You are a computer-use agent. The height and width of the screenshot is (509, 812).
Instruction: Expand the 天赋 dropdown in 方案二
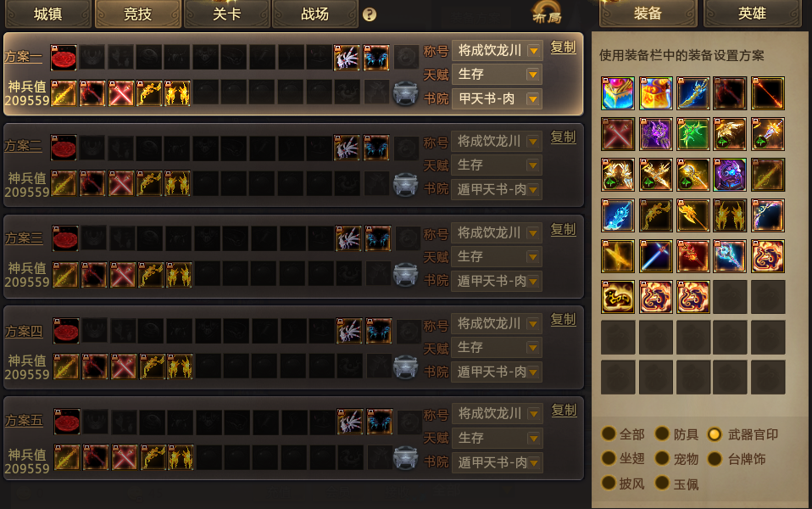pyautogui.click(x=497, y=165)
